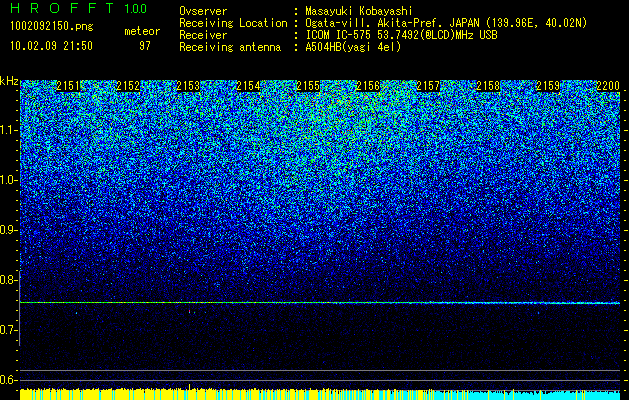Viewport: 629px width, 400px height.
Task: Click the 2158 time marker
Action: pyautogui.click(x=488, y=86)
